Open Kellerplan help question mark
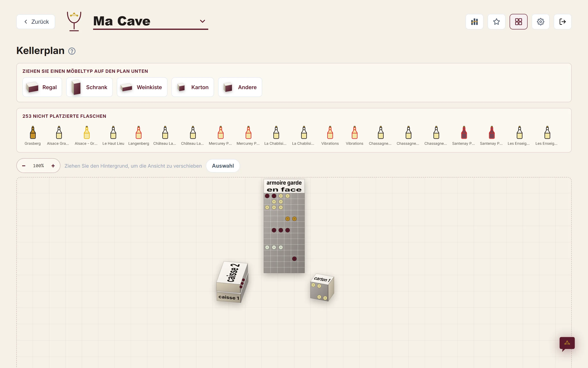 tap(72, 51)
